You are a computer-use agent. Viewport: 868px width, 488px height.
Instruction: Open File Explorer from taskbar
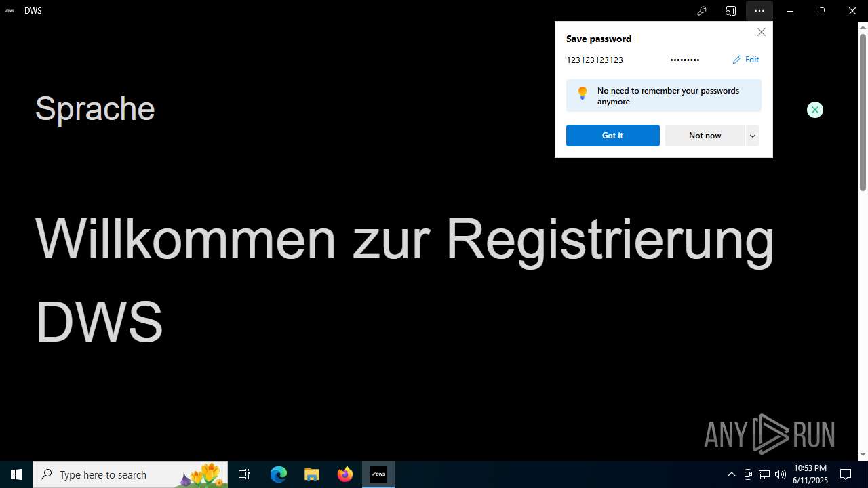[x=312, y=474]
